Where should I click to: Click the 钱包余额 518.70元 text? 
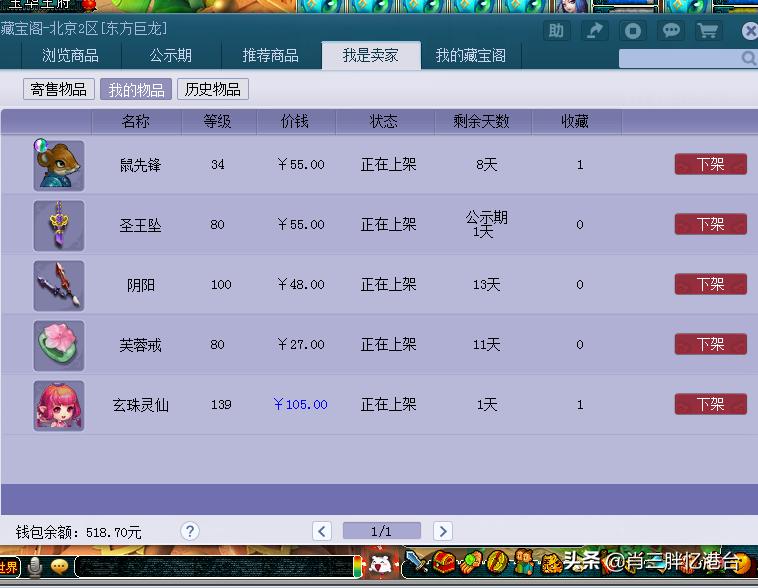coord(78,532)
